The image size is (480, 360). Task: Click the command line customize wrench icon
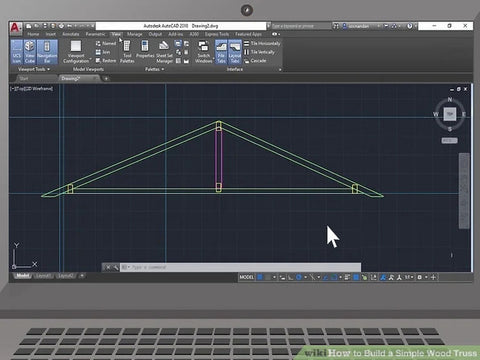point(115,267)
